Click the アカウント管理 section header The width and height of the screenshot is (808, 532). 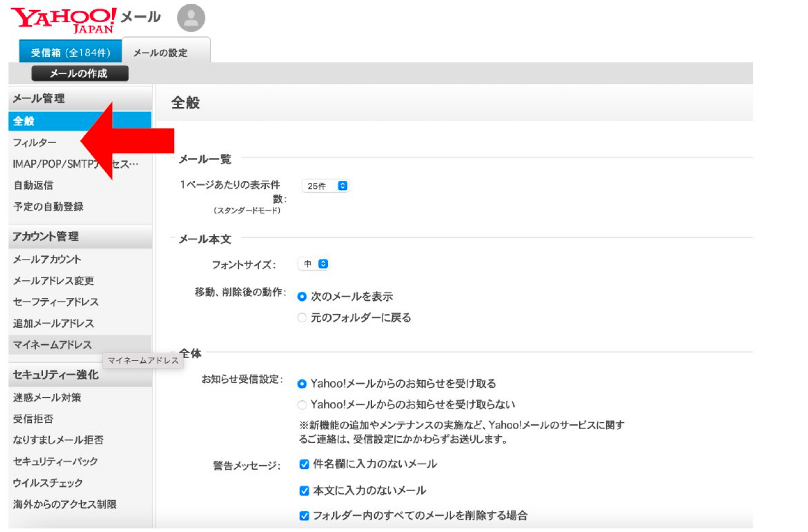point(80,237)
